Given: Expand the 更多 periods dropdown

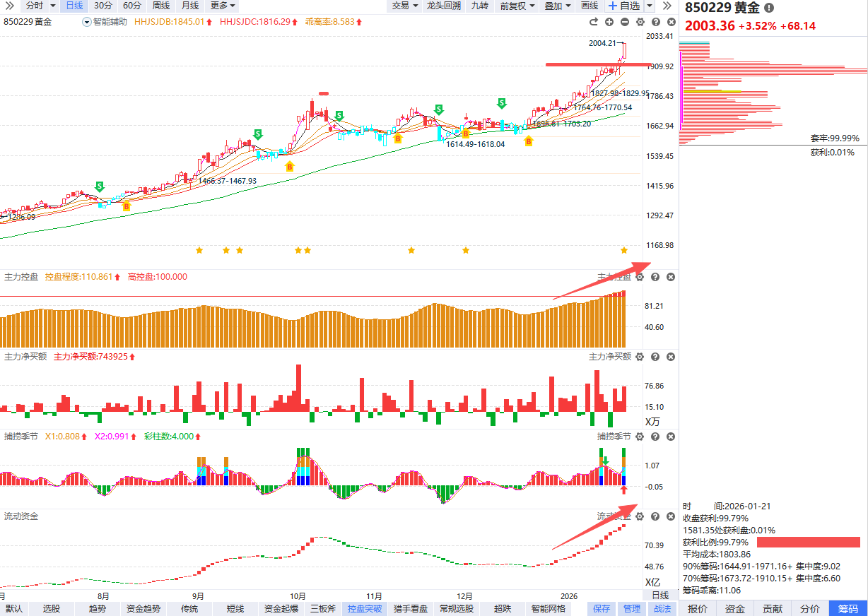Looking at the screenshot, I should [223, 6].
